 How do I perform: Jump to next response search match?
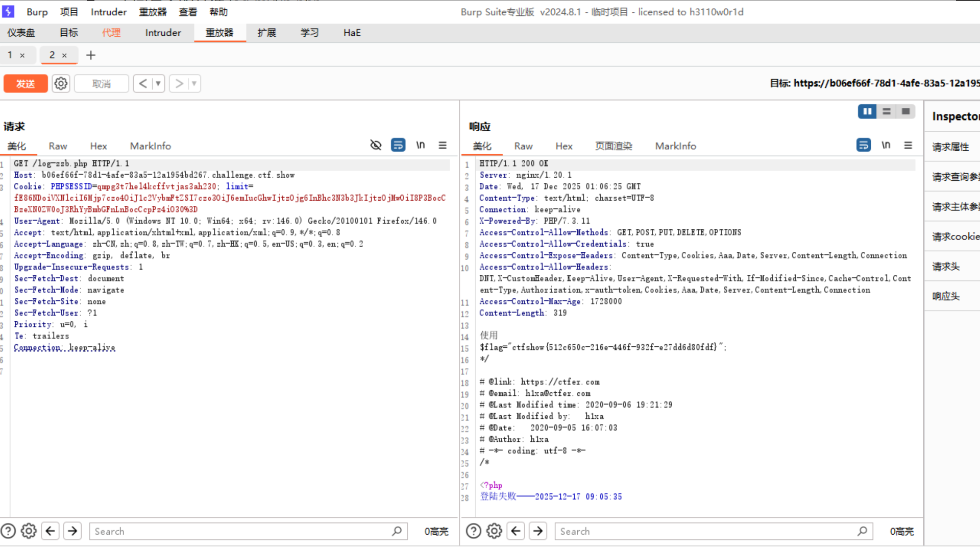pyautogui.click(x=538, y=531)
